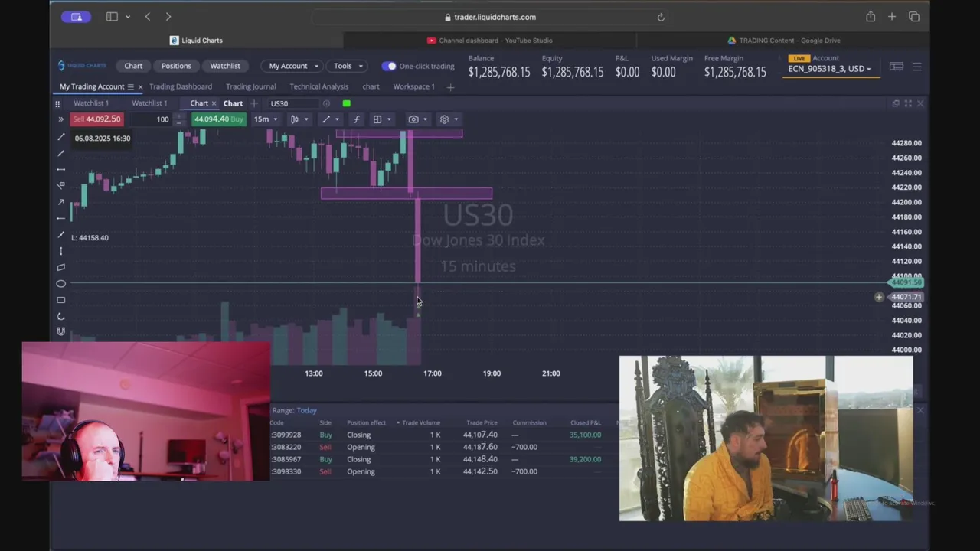Select the parallelogram channel tool
Viewport: 980px width, 551px height.
tap(60, 267)
